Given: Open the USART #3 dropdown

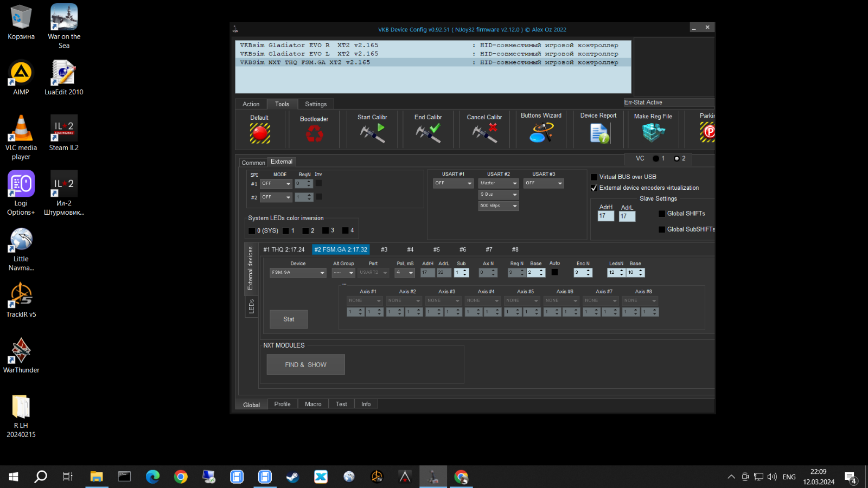Looking at the screenshot, I should coord(544,183).
